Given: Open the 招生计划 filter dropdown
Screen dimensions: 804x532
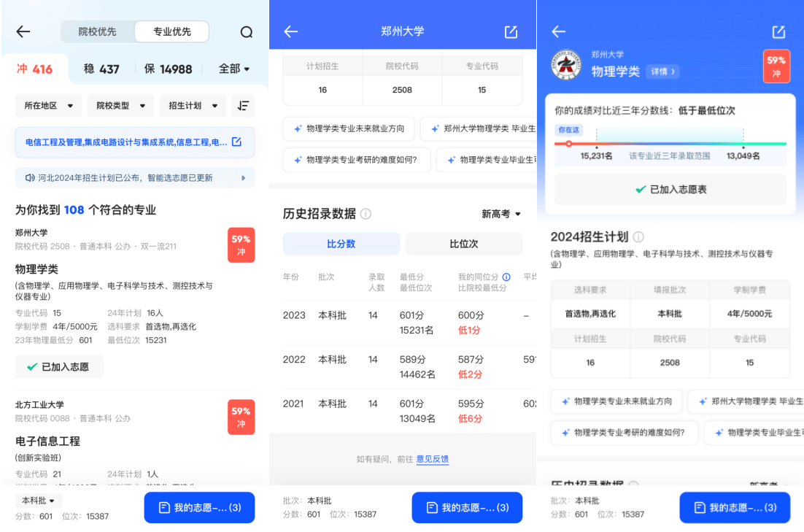Looking at the screenshot, I should click(193, 106).
